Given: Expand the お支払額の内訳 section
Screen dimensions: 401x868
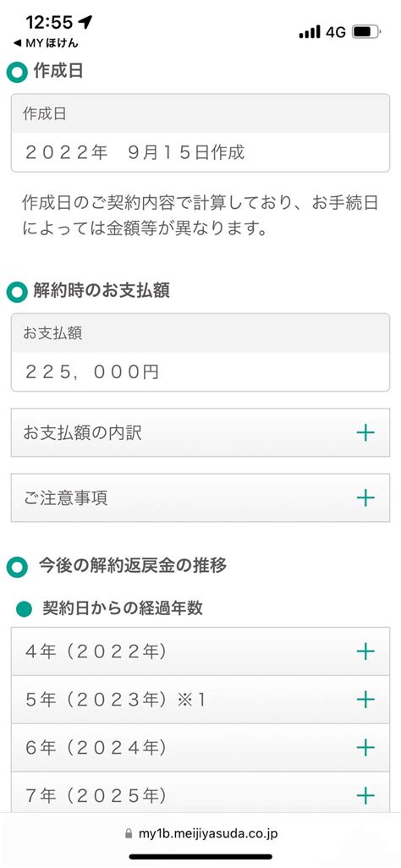Looking at the screenshot, I should click(200, 433).
